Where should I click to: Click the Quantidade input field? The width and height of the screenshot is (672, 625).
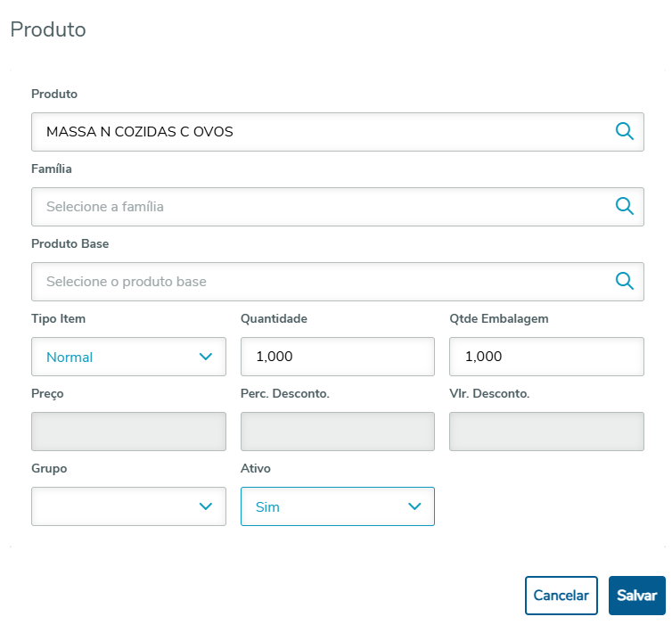[337, 357]
